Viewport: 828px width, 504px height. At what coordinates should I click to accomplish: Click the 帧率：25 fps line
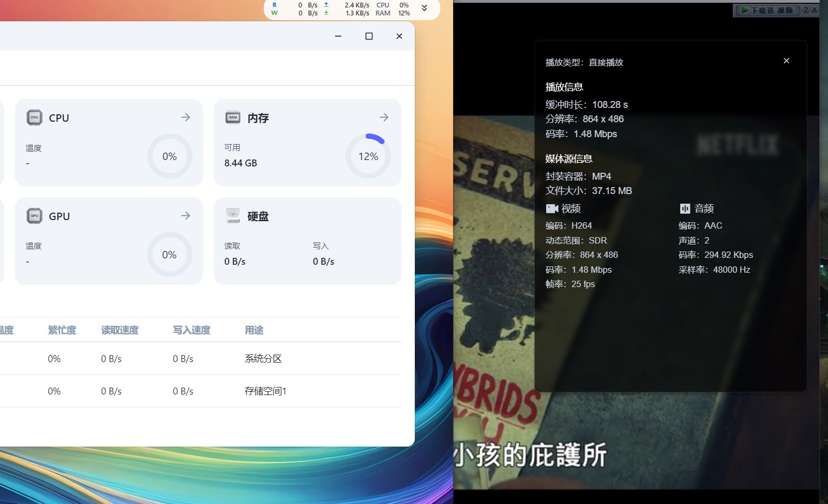tap(570, 284)
